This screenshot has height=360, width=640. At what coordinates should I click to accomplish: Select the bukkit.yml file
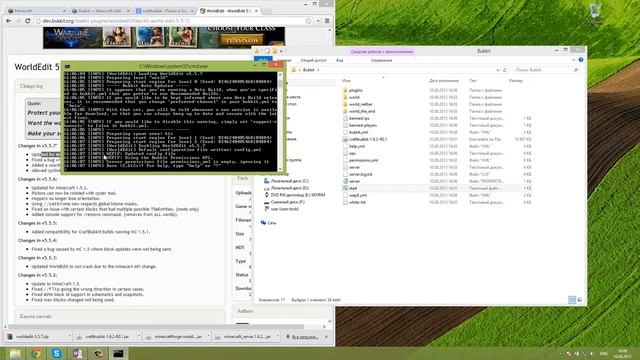(x=358, y=132)
